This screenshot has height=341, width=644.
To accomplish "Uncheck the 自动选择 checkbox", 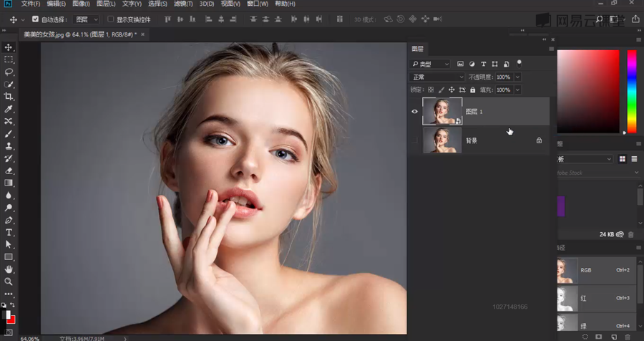I will 36,19.
